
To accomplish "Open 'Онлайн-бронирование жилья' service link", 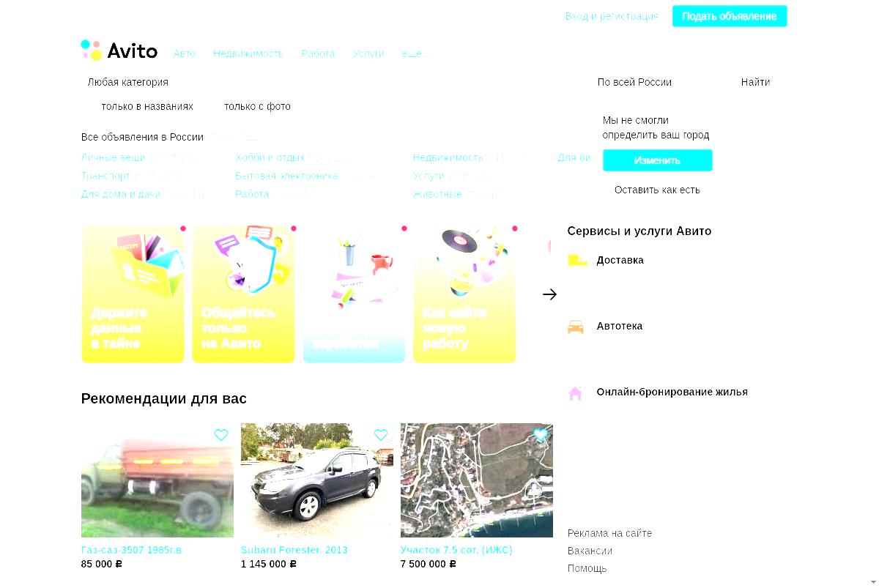I will (x=672, y=392).
